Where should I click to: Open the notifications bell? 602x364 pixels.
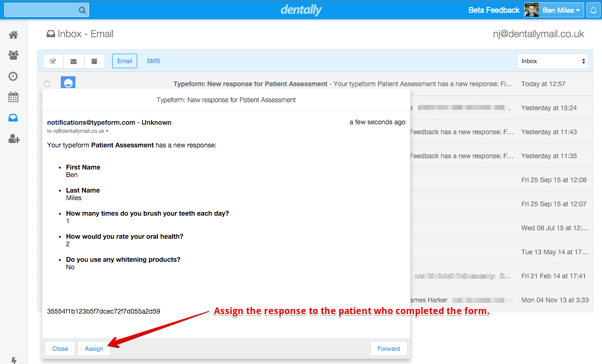coord(593,10)
